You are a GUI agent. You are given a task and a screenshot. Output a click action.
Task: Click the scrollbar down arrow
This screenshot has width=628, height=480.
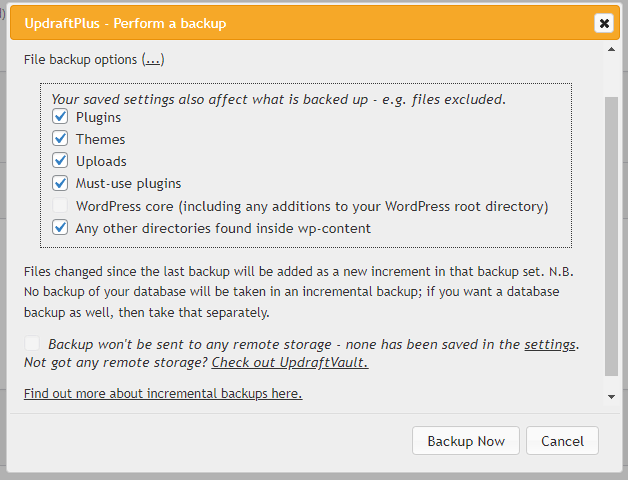[x=612, y=397]
